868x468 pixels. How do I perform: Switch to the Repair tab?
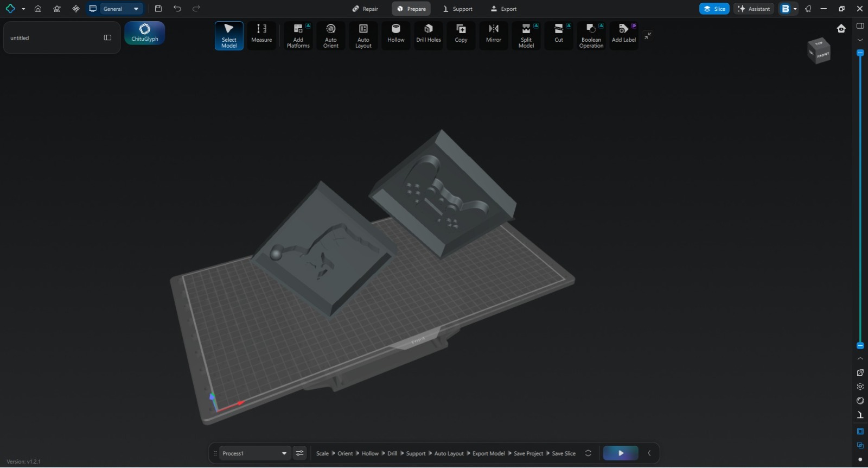click(x=365, y=9)
